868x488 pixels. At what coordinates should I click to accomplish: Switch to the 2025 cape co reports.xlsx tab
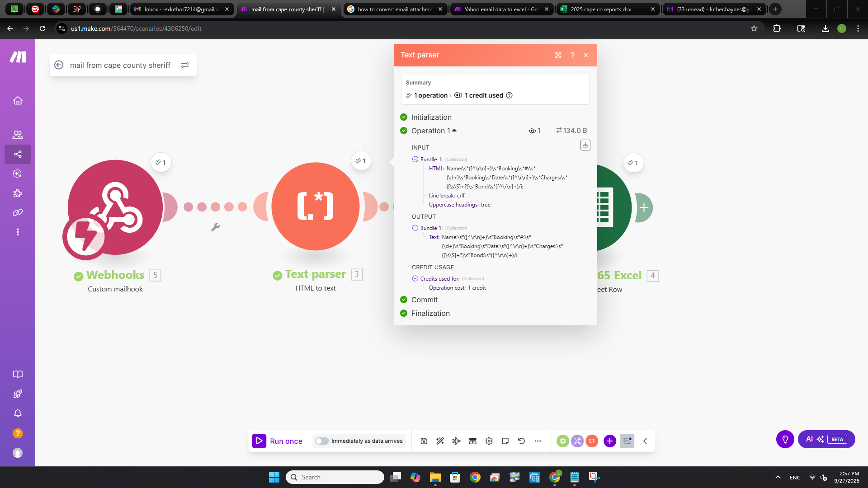coord(600,9)
